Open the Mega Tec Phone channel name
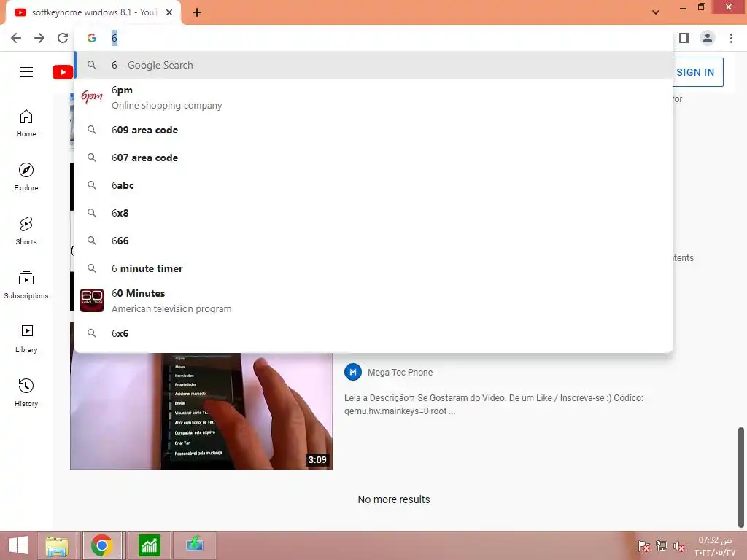This screenshot has height=560, width=747. click(x=400, y=373)
